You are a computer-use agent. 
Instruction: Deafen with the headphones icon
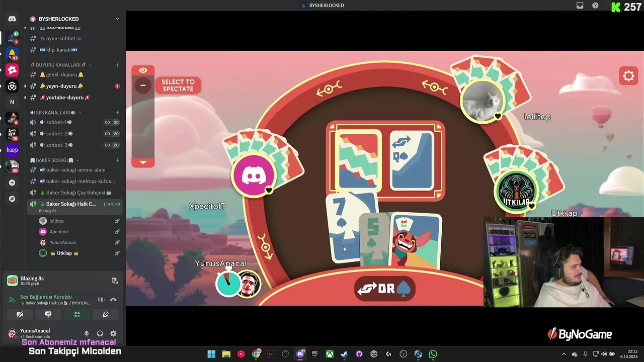click(x=100, y=333)
